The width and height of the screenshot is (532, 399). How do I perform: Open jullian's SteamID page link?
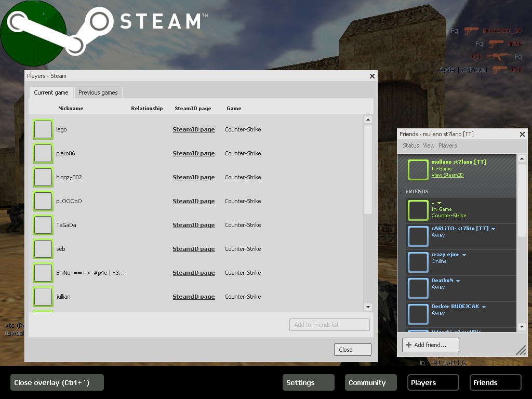point(194,297)
